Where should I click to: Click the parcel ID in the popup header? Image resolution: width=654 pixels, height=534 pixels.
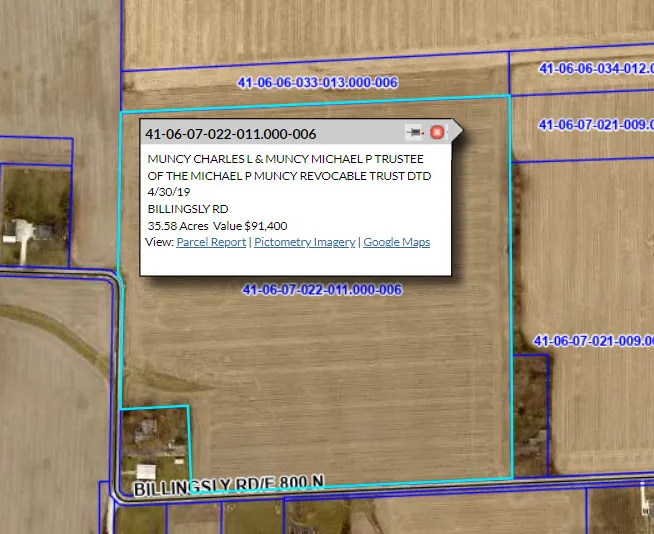coord(231,134)
